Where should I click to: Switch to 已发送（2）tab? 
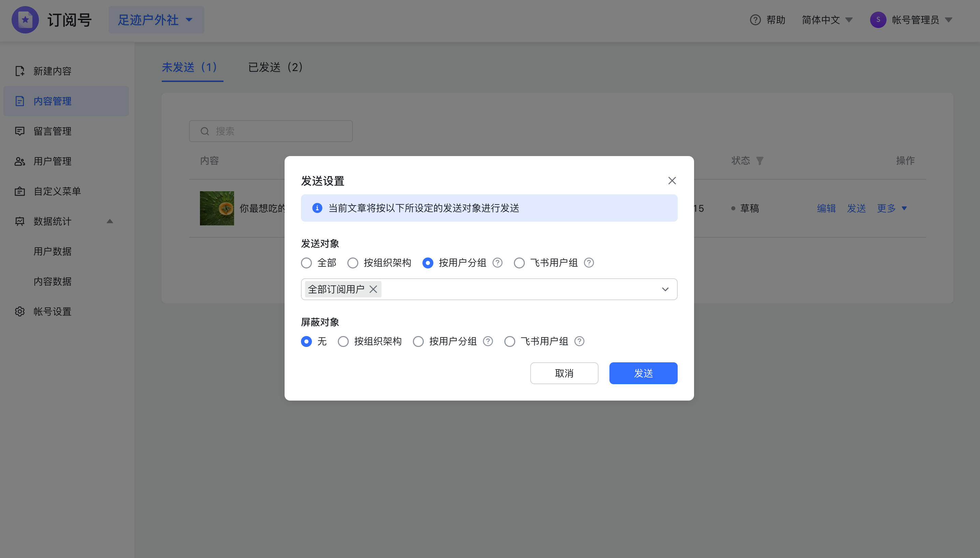(x=276, y=68)
